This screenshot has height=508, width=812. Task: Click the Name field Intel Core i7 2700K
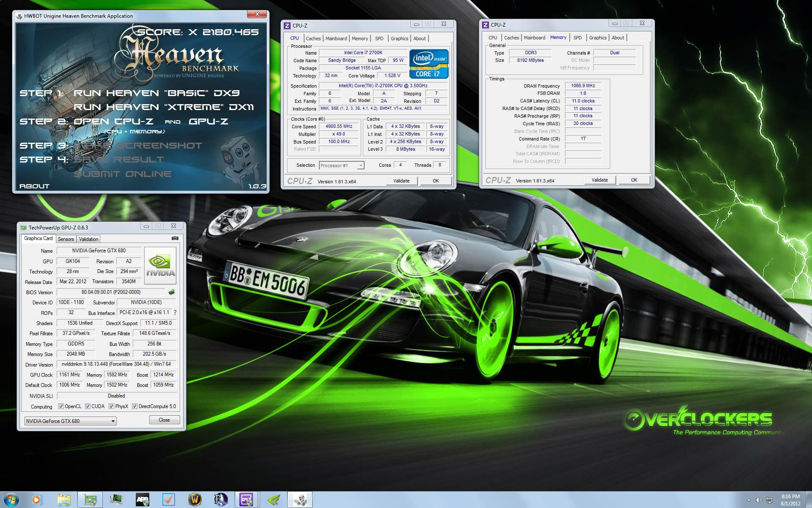[363, 52]
